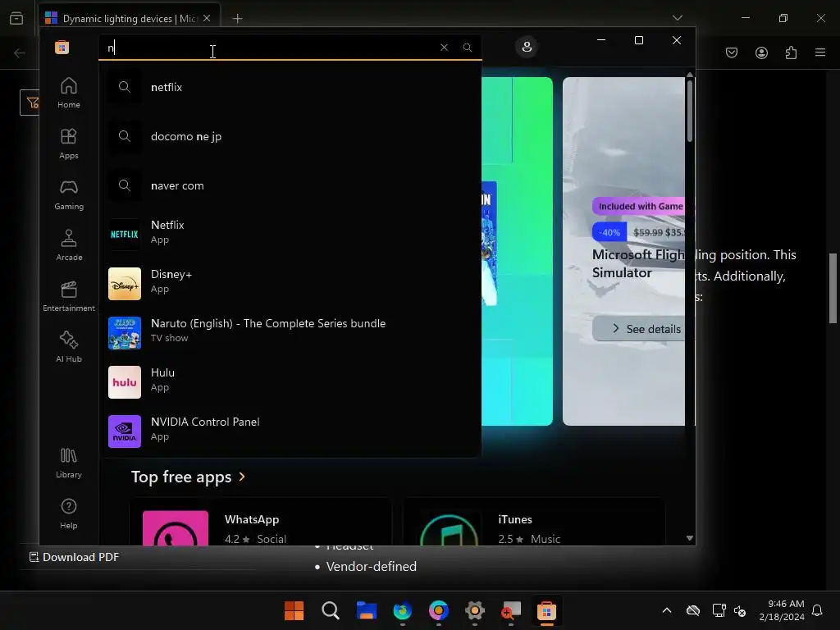Open NVIDIA Control Panel result entry

[290, 431]
